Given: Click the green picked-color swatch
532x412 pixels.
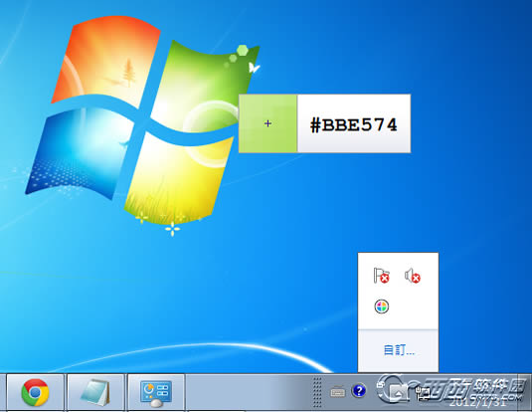Looking at the screenshot, I should [267, 123].
